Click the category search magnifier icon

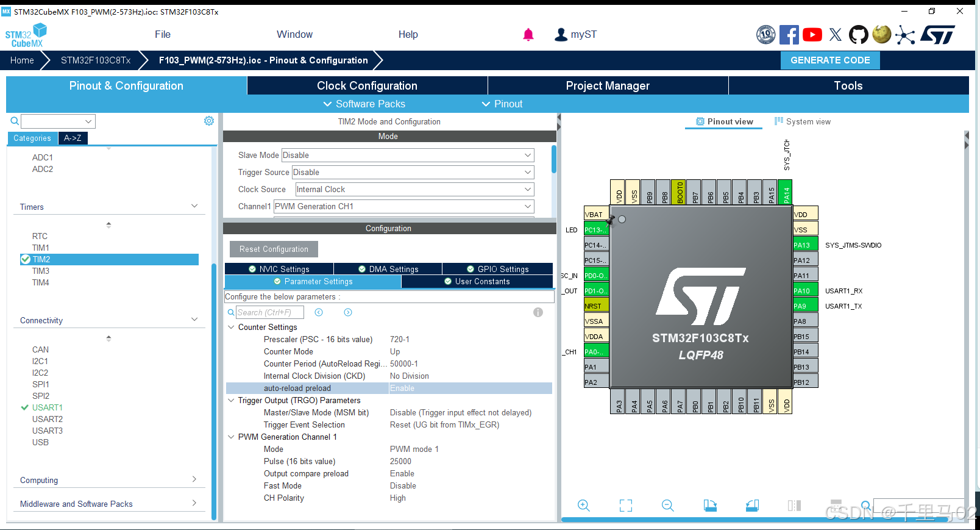15,121
